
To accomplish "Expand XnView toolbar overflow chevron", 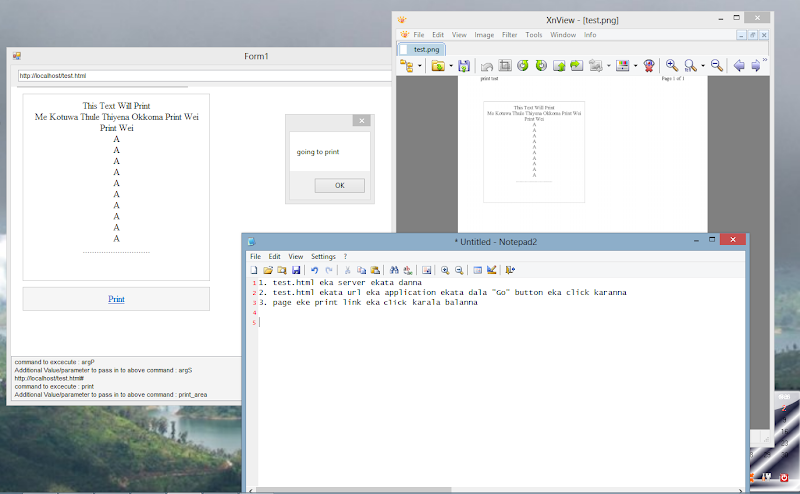I will 765,60.
